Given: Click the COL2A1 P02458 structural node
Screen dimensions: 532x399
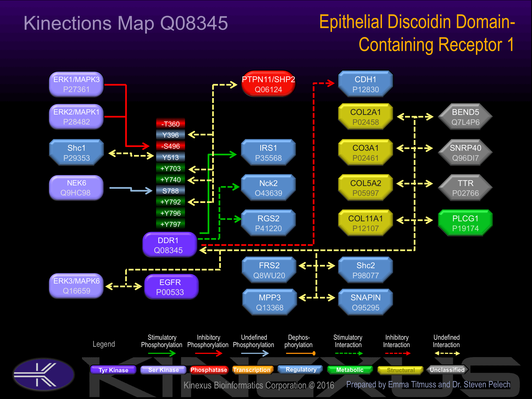Looking at the screenshot, I should pos(366,117).
